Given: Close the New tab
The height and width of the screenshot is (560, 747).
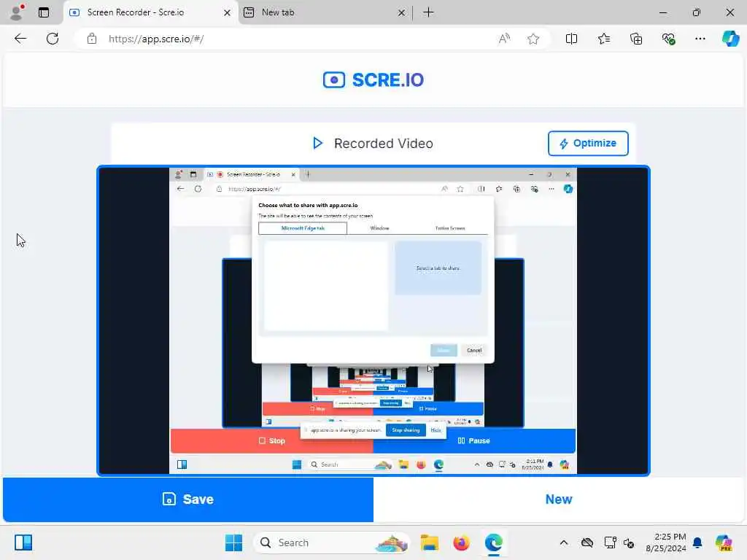Looking at the screenshot, I should click(402, 13).
